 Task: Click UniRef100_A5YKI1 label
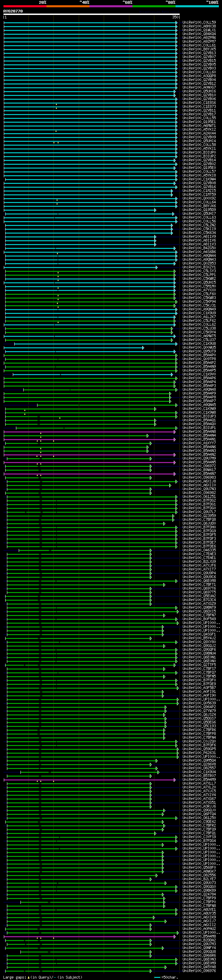[199, 149]
